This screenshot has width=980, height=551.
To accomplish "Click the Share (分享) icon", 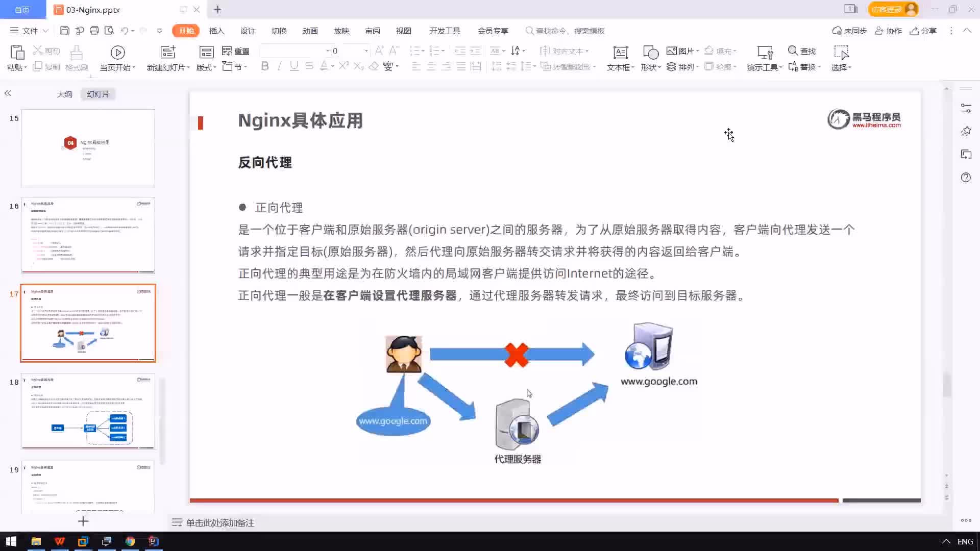I will [914, 31].
